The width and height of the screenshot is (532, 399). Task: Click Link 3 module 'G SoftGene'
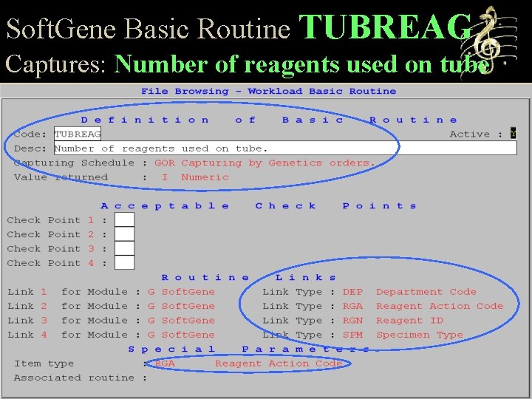point(181,320)
